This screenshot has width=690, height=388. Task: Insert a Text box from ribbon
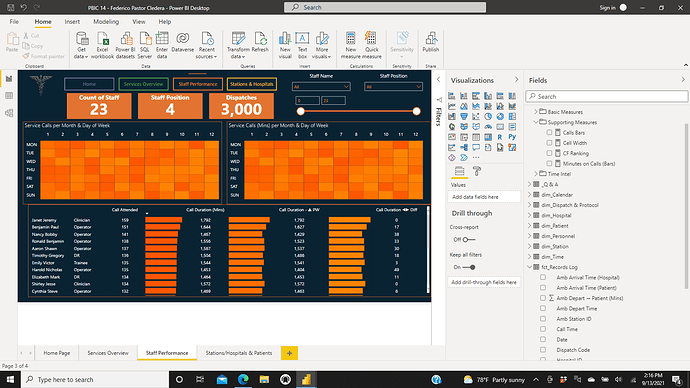tap(302, 45)
